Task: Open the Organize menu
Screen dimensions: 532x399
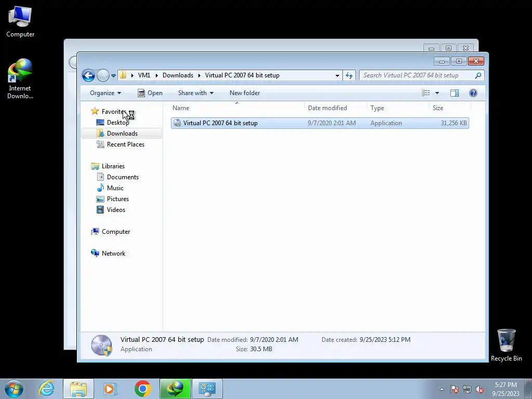Action: (x=105, y=93)
